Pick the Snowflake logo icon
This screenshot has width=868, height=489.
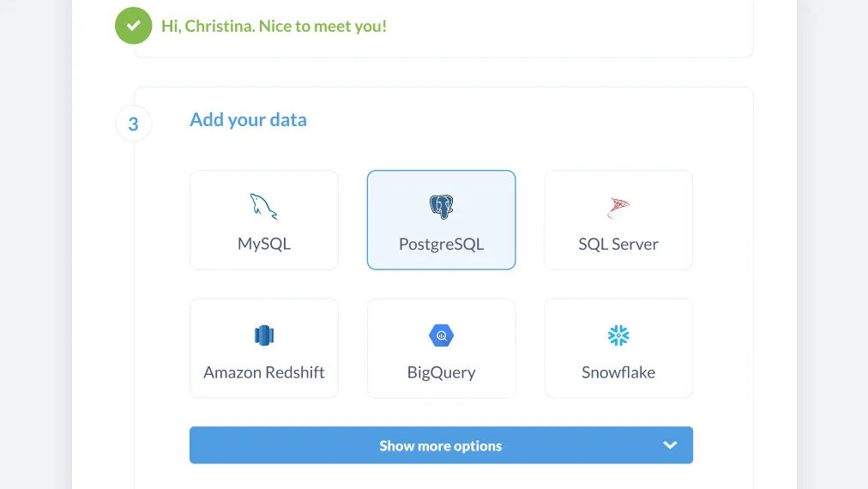[618, 335]
